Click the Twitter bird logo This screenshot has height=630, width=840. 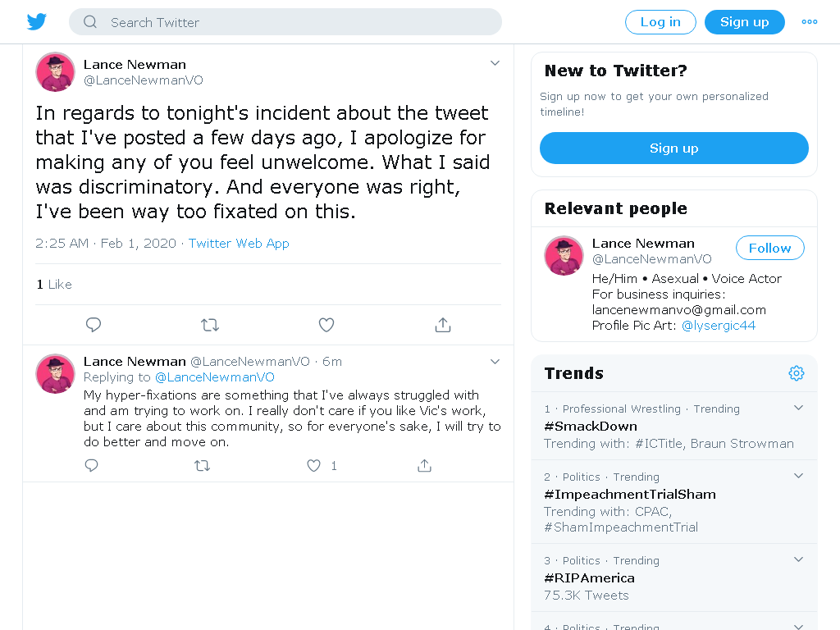pos(37,22)
